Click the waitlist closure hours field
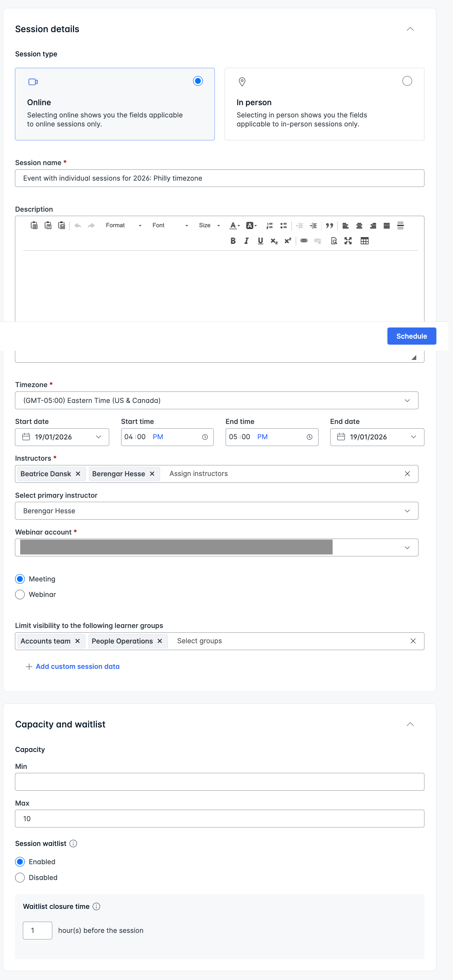Image resolution: width=453 pixels, height=980 pixels. pyautogui.click(x=38, y=930)
